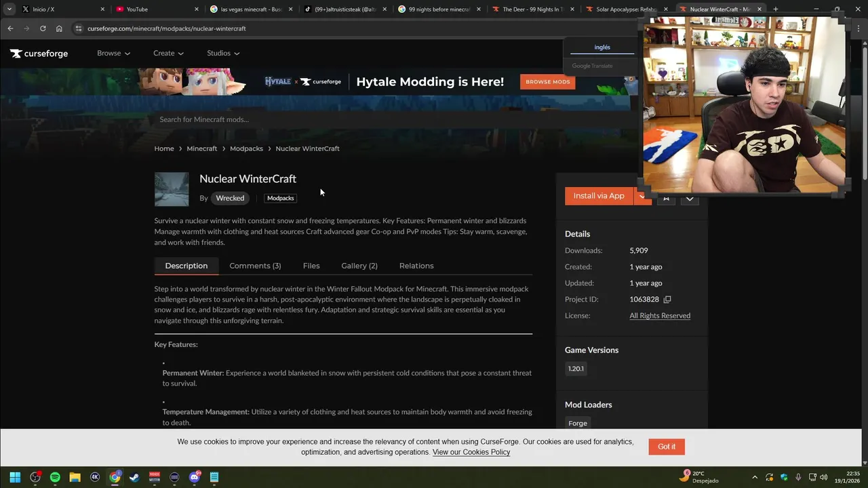Click the BROWSE MODS banner button
The height and width of the screenshot is (488, 868).
[548, 82]
